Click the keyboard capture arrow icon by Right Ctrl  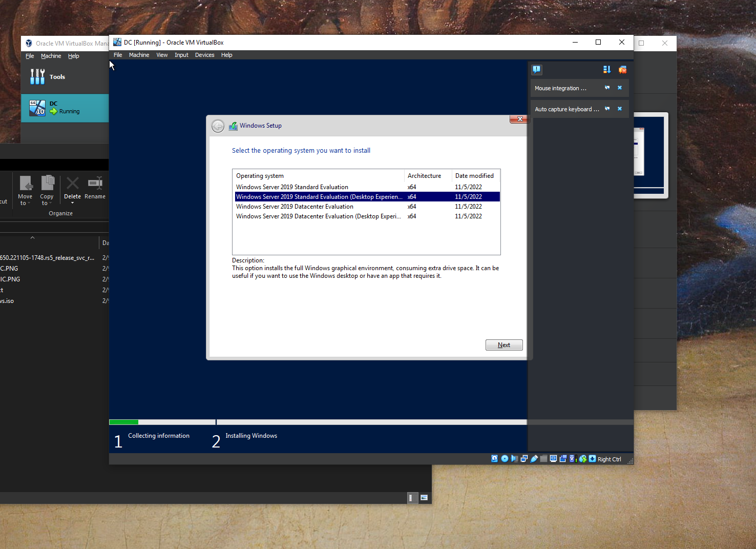tap(592, 459)
